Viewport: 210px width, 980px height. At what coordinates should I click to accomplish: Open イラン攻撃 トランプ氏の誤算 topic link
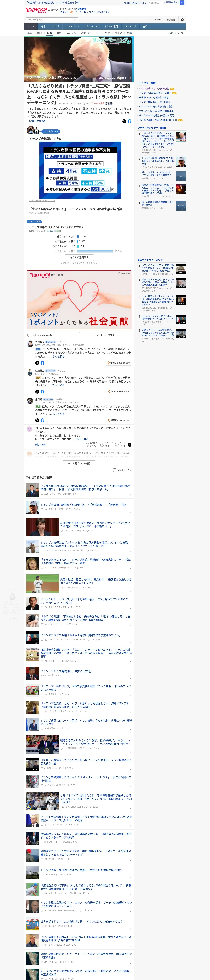coord(154,89)
